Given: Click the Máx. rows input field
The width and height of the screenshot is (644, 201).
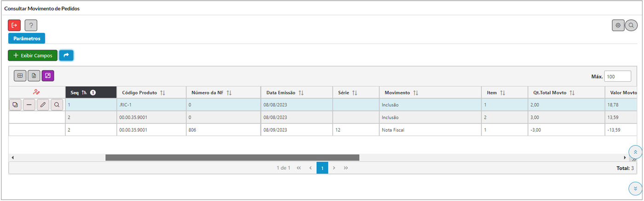Looking at the screenshot, I should tap(617, 77).
